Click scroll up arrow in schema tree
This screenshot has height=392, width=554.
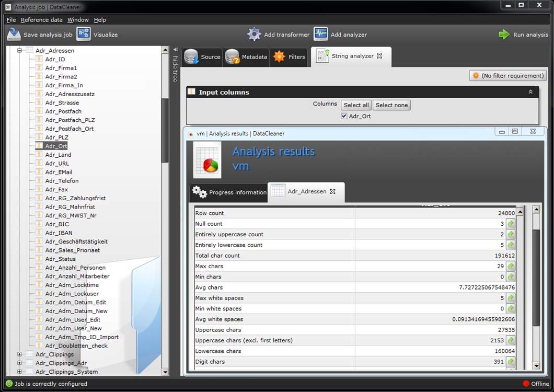165,50
